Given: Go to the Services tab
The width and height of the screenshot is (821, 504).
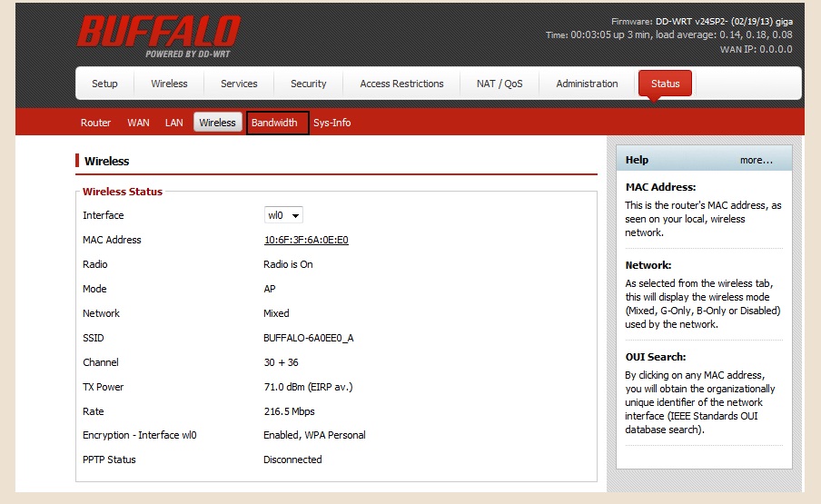Looking at the screenshot, I should (x=239, y=84).
